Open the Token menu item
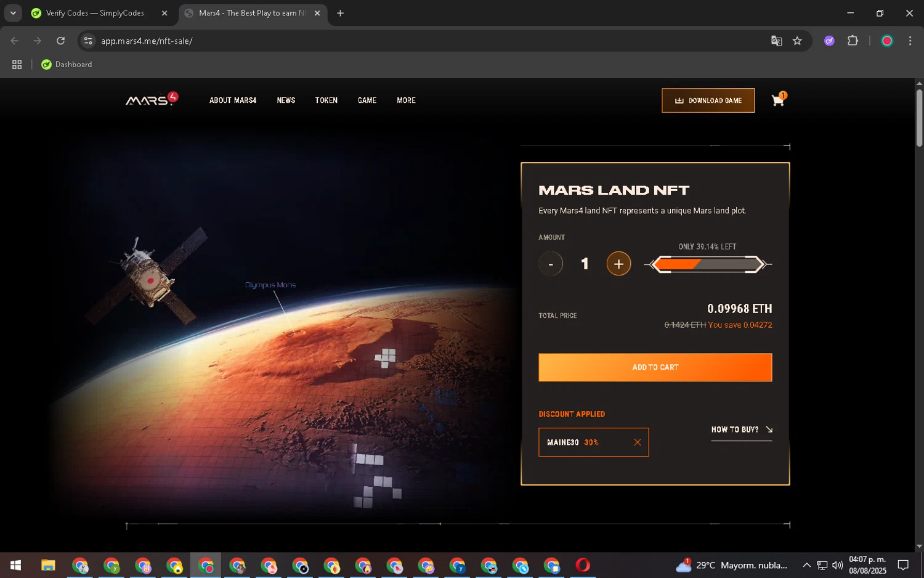Screen dimensions: 924x578 tap(326, 100)
